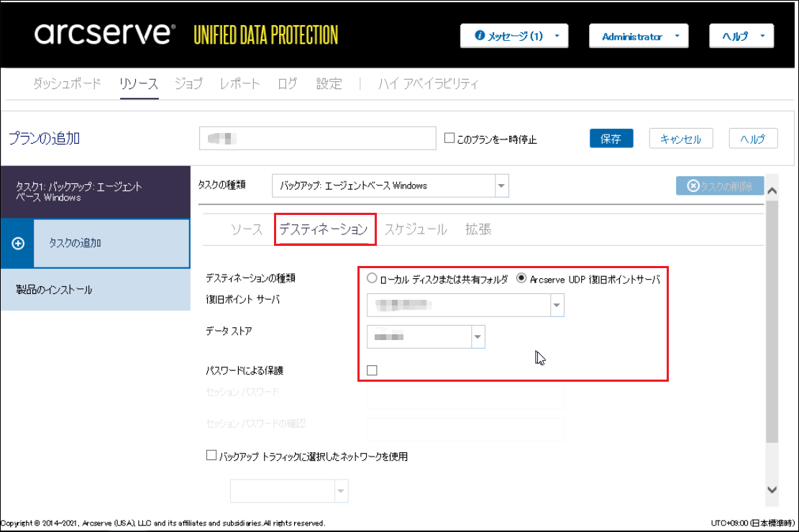Open the メッセージ (1) dropdown
This screenshot has width=799, height=532.
click(514, 36)
